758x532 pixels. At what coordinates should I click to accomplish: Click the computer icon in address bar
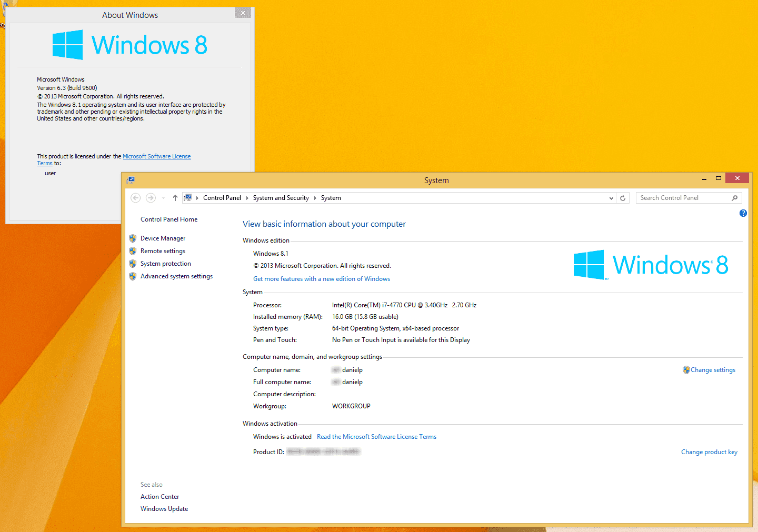[x=188, y=198]
